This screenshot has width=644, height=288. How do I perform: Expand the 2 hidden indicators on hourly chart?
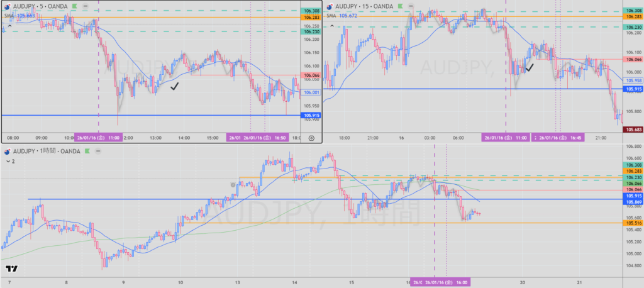click(10, 161)
